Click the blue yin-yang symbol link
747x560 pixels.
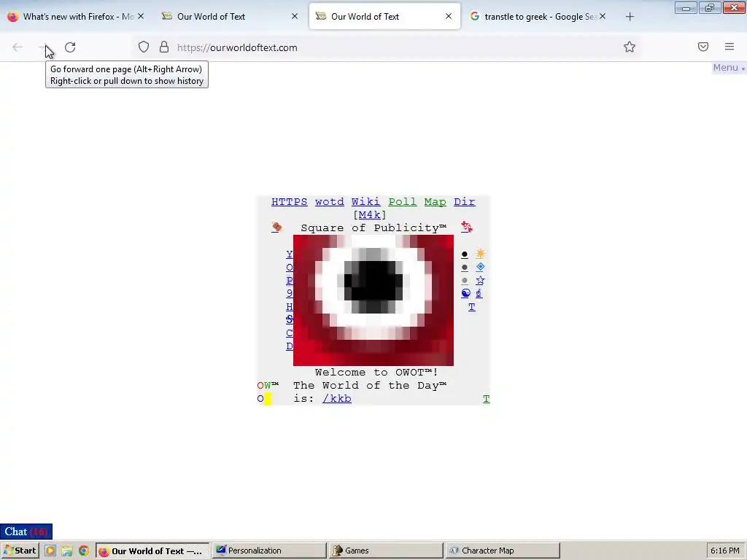point(466,293)
